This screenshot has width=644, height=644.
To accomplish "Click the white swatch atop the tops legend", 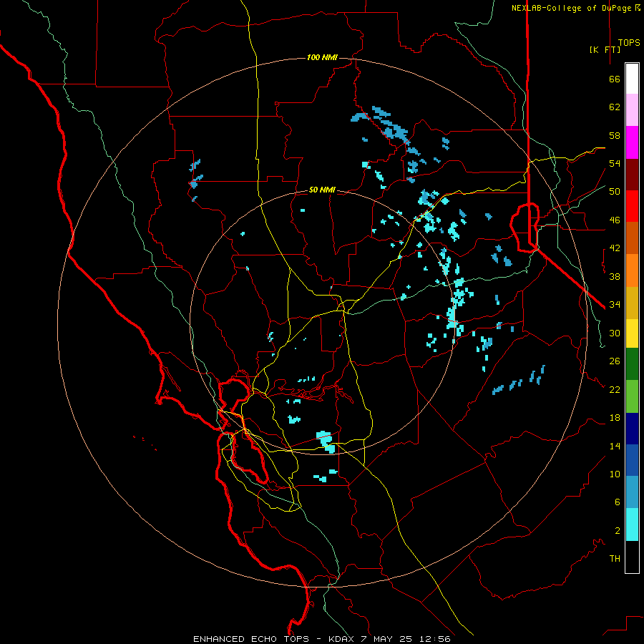I will click(632, 79).
